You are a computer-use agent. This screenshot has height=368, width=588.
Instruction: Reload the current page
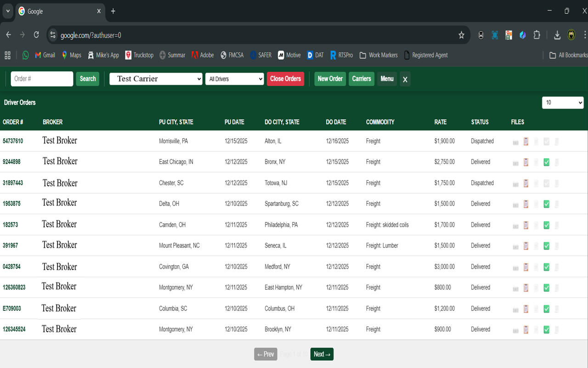pyautogui.click(x=36, y=35)
